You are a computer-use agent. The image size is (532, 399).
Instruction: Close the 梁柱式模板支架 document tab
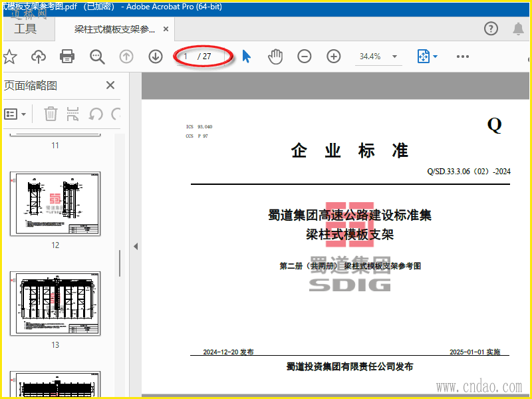166,29
